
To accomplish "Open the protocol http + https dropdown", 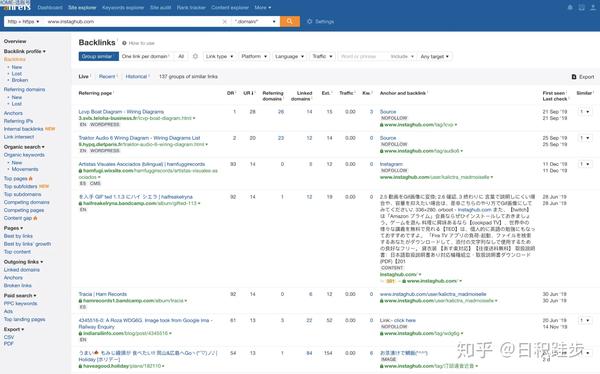I will click(23, 22).
